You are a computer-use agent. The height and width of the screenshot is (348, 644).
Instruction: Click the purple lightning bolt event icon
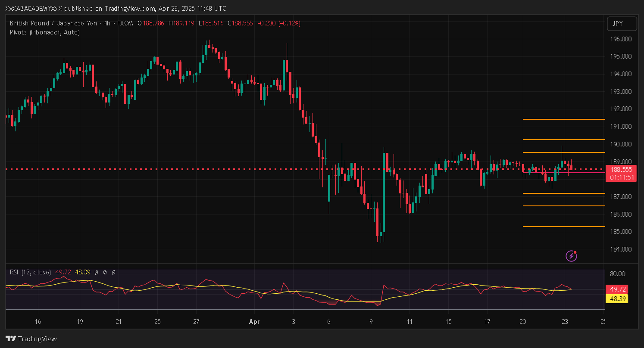pos(571,256)
